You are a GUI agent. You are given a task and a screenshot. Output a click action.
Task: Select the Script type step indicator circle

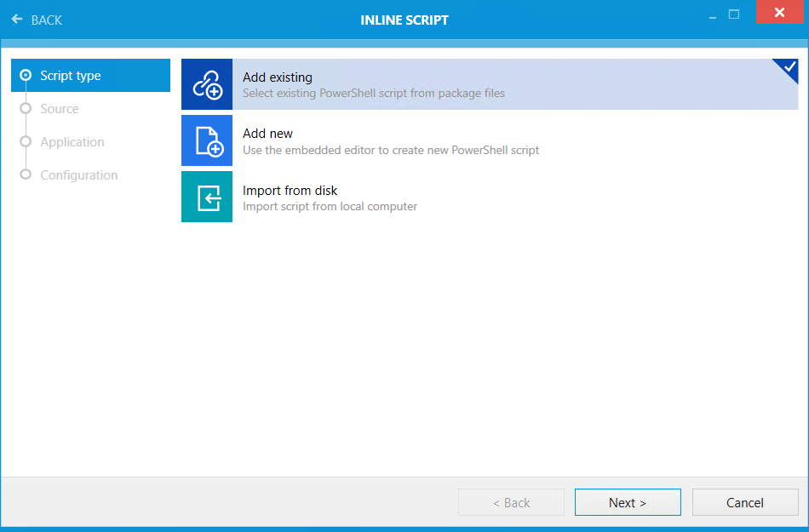point(26,75)
